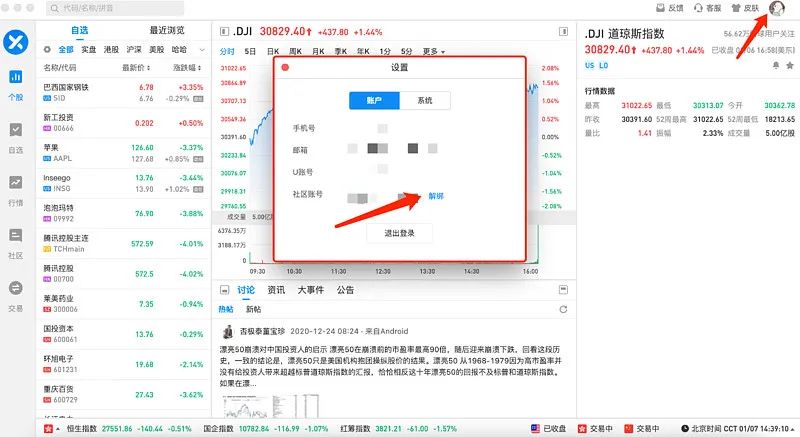Screen dimensions: 800x437
Task: Click the Hong Kong flag icon in status bar
Action: 48,428
